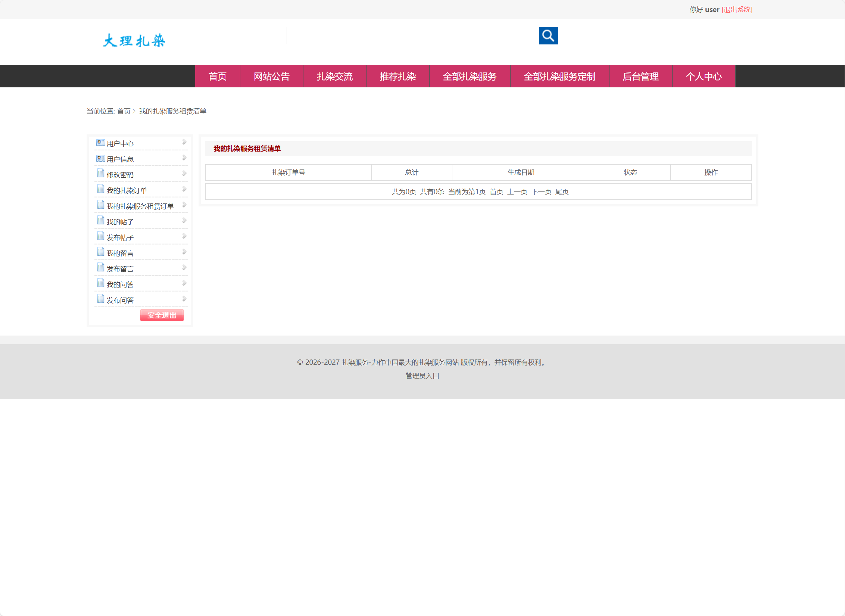The height and width of the screenshot is (616, 845).
Task: Click the document icon beside 我的帖子
Action: click(100, 220)
